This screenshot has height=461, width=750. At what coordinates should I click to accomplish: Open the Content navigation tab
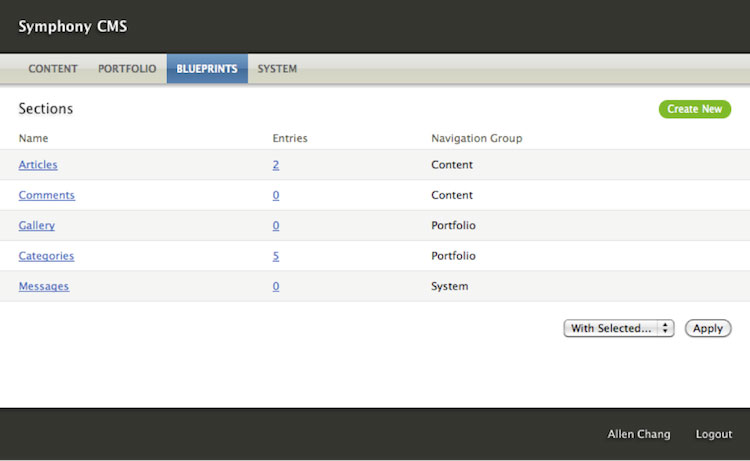(x=53, y=69)
